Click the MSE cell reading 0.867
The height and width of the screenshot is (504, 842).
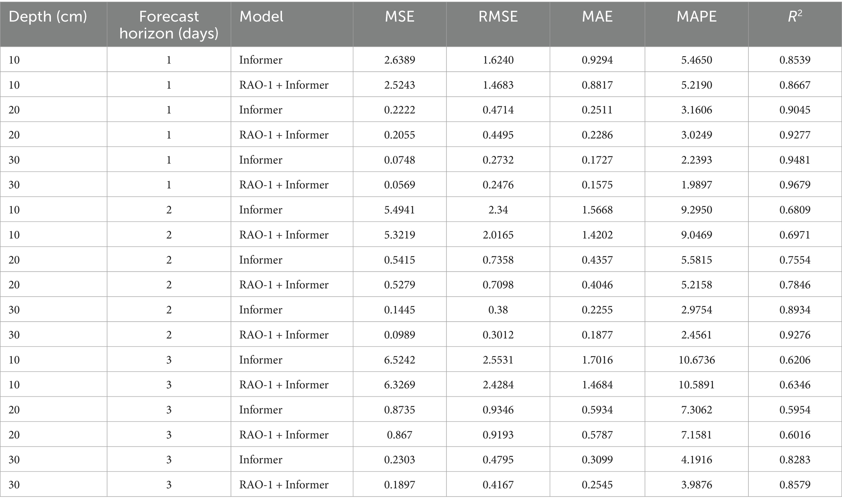(399, 435)
